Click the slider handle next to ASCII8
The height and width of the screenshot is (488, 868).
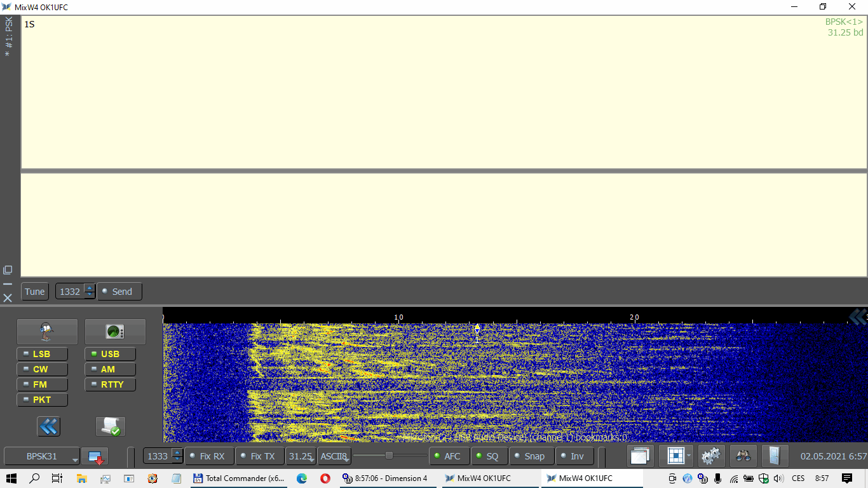click(x=389, y=456)
